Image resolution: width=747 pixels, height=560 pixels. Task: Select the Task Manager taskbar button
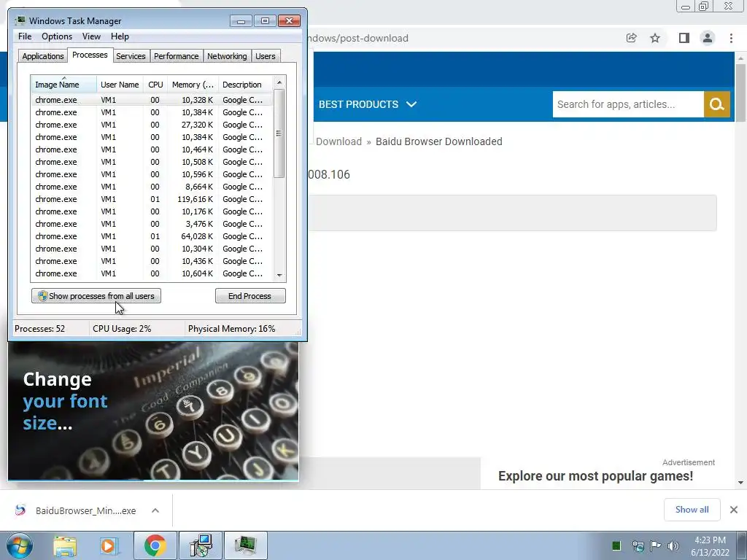[246, 545]
